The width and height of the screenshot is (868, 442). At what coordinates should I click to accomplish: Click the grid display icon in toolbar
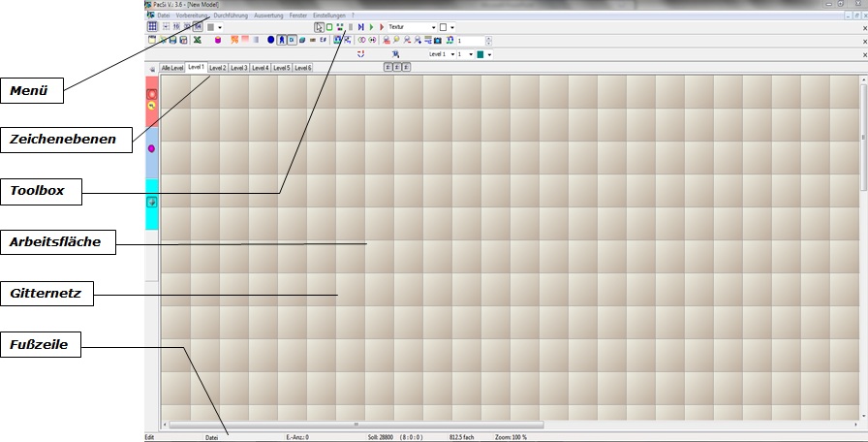pos(152,26)
